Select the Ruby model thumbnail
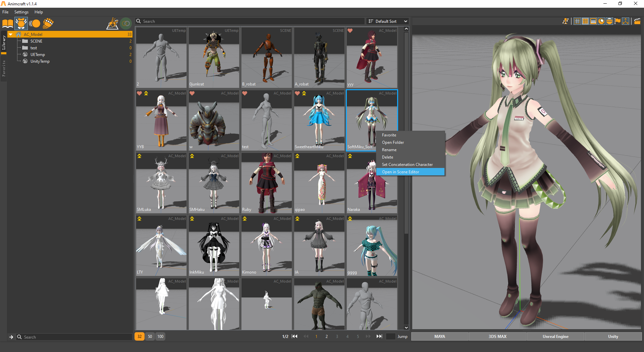This screenshot has height=352, width=644. (x=267, y=183)
